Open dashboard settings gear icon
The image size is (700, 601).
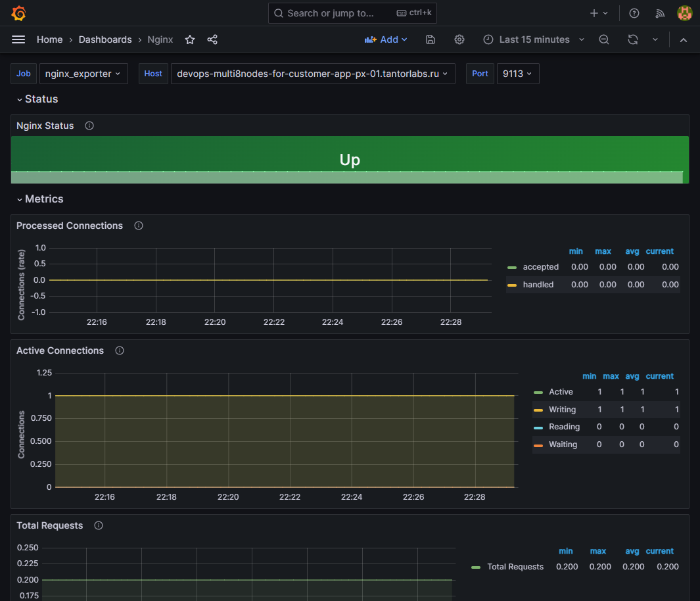459,39
